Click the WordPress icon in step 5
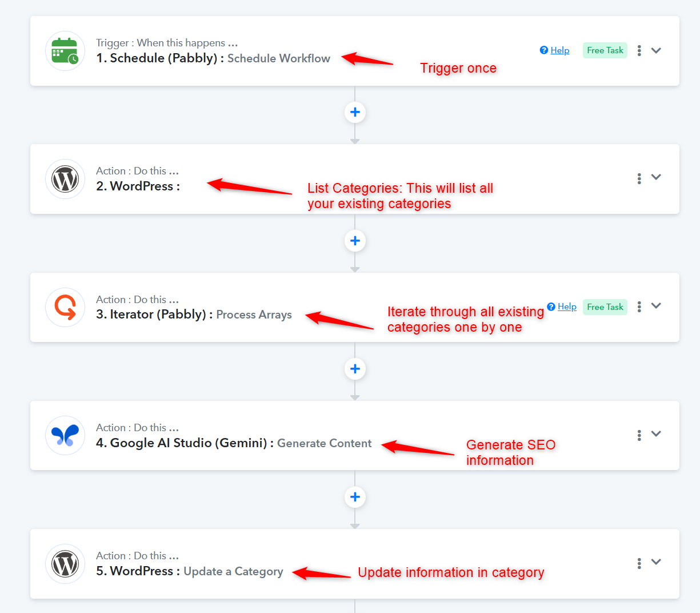 click(65, 563)
